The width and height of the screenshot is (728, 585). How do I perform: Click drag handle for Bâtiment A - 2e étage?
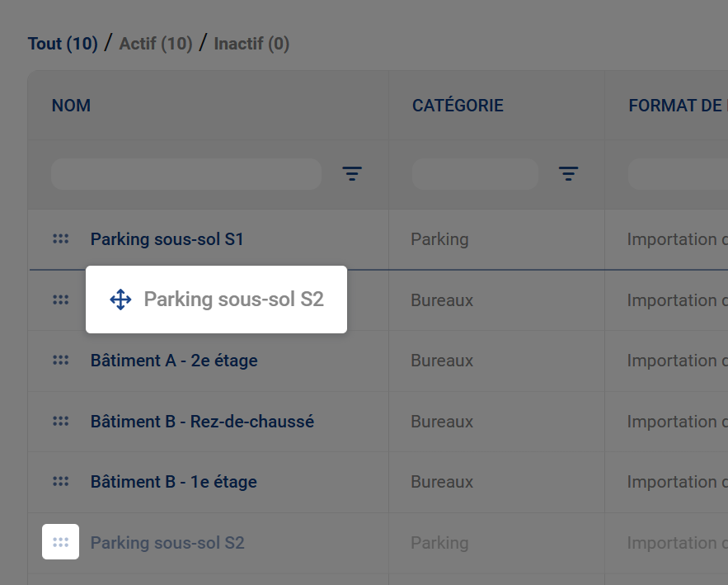[x=60, y=361]
